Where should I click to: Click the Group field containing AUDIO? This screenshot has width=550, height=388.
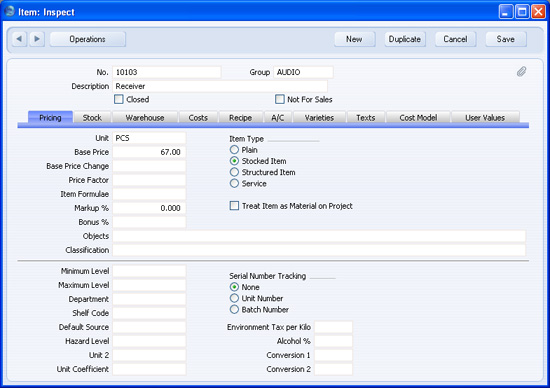[303, 72]
